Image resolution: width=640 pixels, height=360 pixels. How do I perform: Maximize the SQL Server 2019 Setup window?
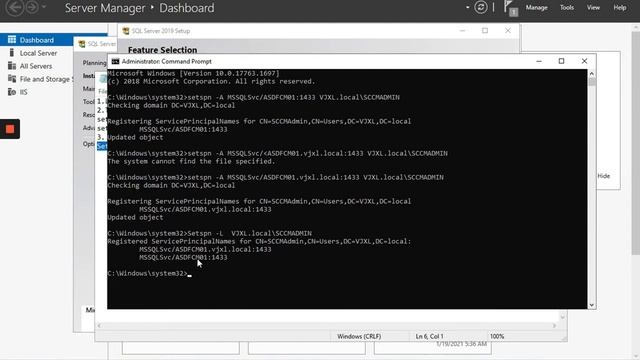point(485,31)
